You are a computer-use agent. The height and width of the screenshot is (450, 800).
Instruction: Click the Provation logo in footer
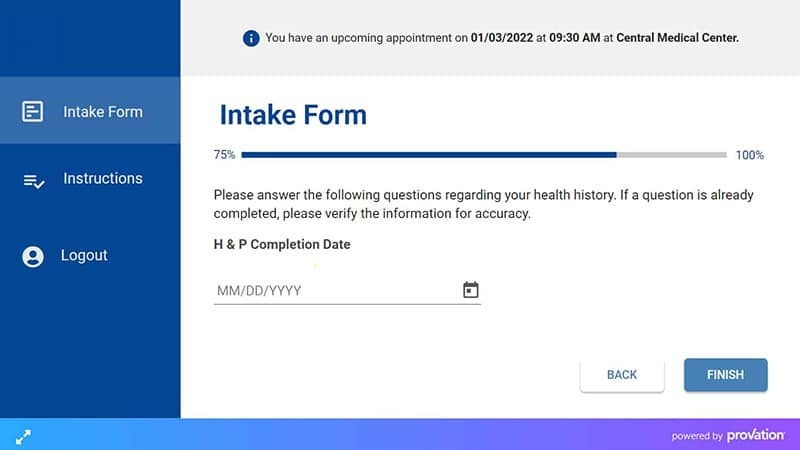[x=755, y=435]
